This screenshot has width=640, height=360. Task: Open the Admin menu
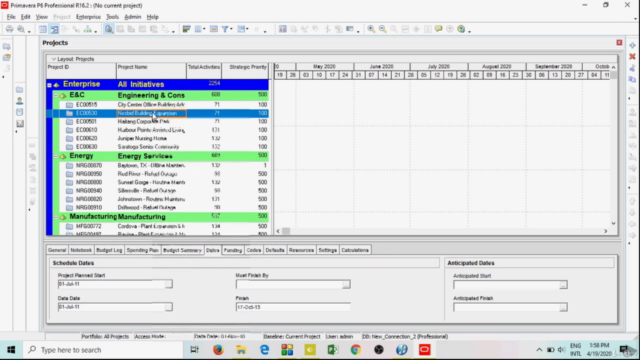[133, 17]
